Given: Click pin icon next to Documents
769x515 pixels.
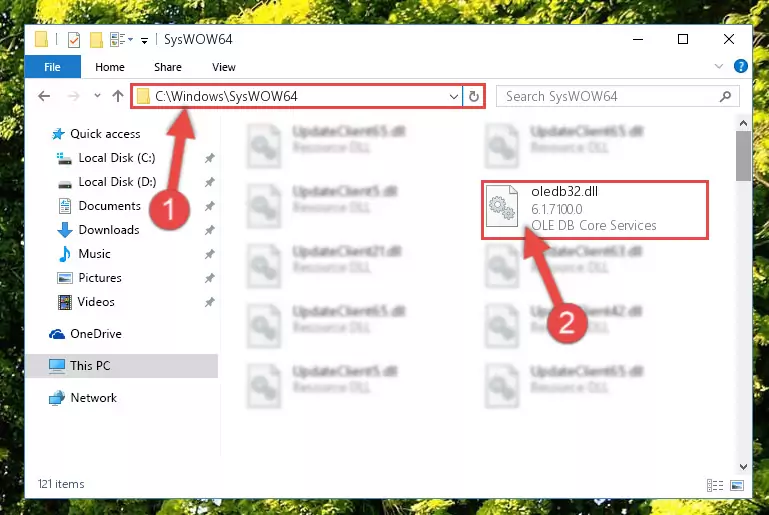Looking at the screenshot, I should [209, 206].
